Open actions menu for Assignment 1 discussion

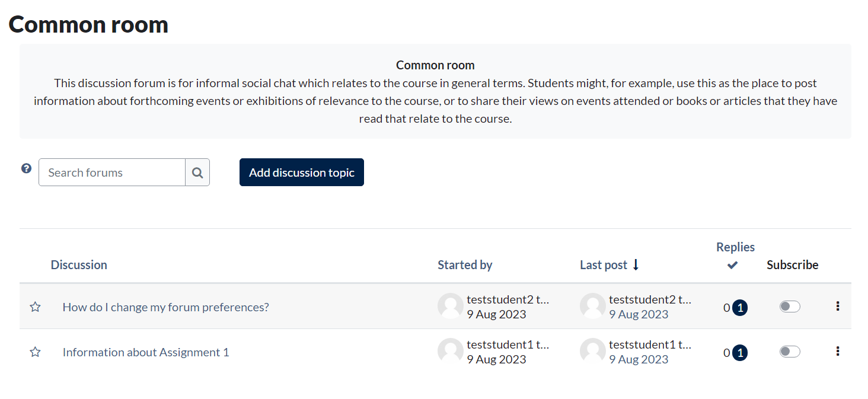point(837,351)
